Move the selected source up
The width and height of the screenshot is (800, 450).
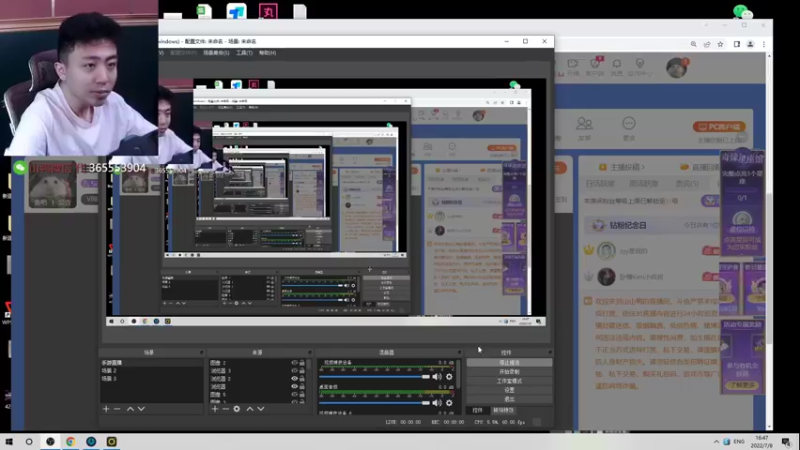250,409
